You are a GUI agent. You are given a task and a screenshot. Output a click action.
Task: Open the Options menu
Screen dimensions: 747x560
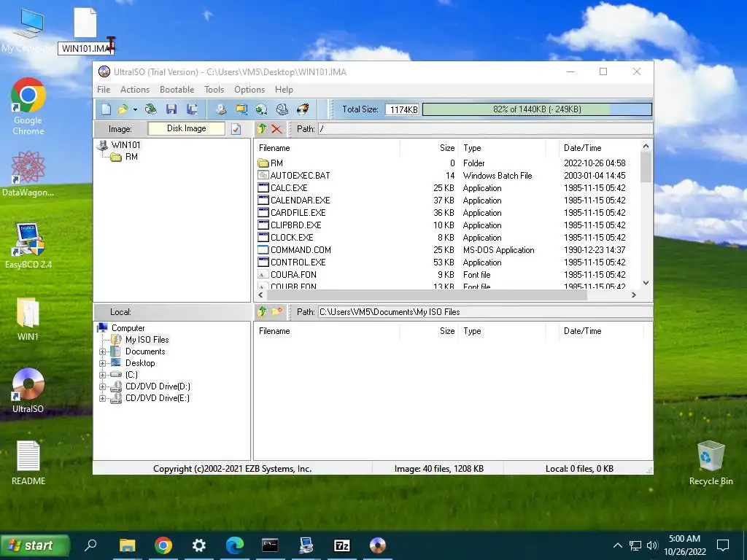click(249, 90)
